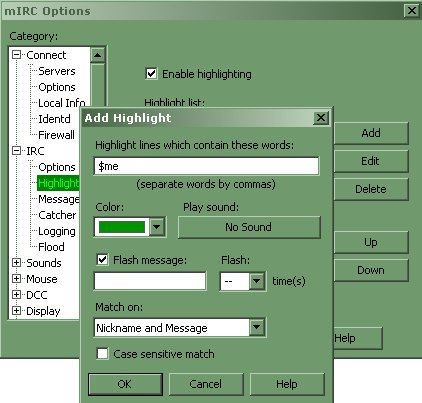Open the Match on dropdown

click(257, 328)
